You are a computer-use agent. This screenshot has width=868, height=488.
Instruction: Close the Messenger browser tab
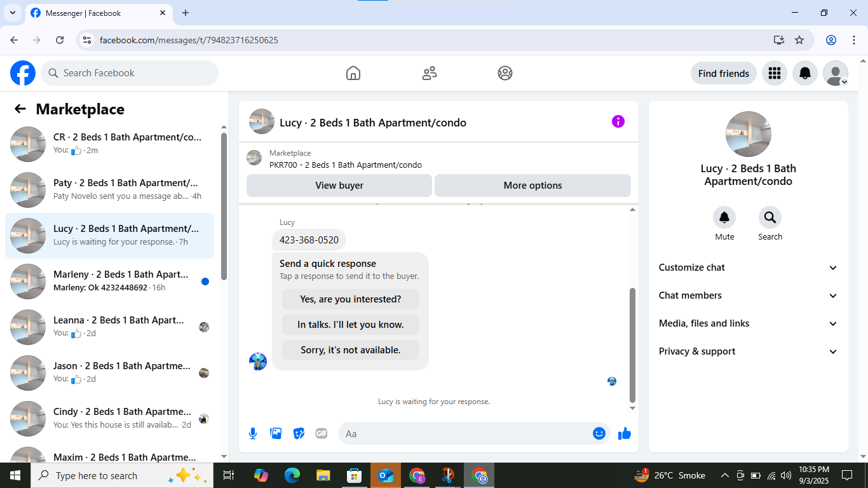pos(163,13)
